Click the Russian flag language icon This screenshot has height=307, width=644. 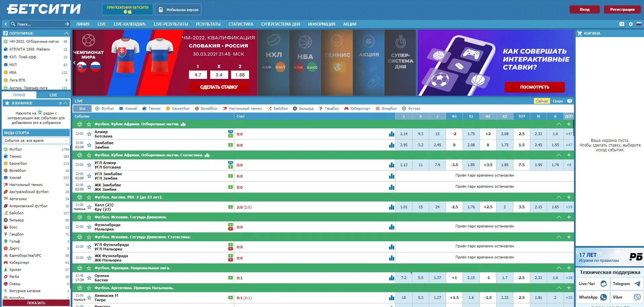coord(639,24)
